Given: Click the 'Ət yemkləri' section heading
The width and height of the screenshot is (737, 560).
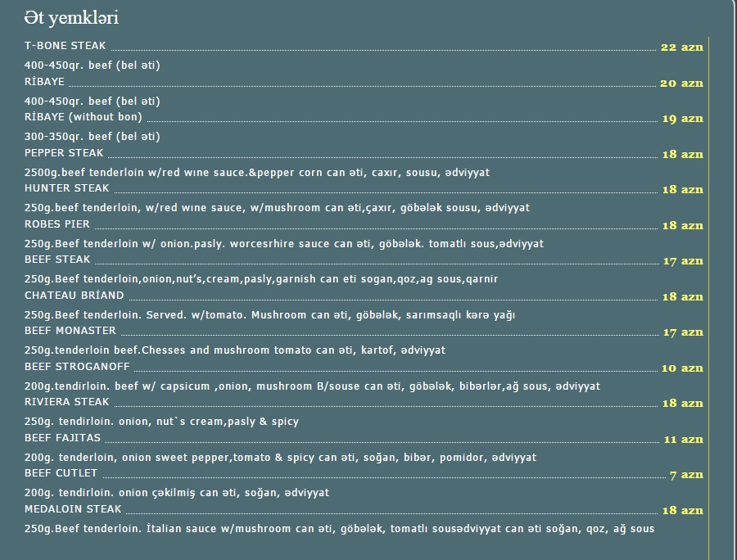Looking at the screenshot, I should [71, 18].
